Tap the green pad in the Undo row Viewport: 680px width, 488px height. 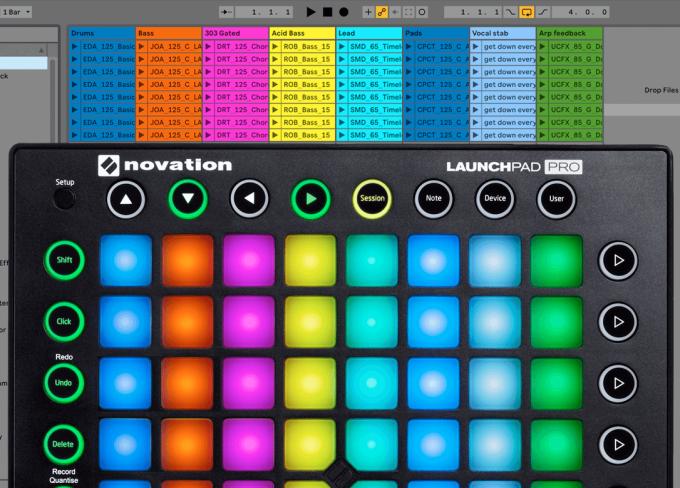pyautogui.click(x=556, y=384)
